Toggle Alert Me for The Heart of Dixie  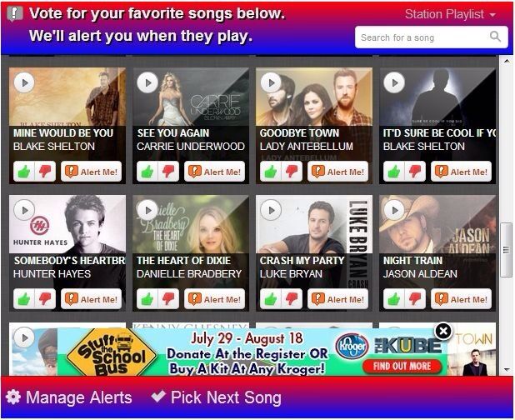click(214, 299)
